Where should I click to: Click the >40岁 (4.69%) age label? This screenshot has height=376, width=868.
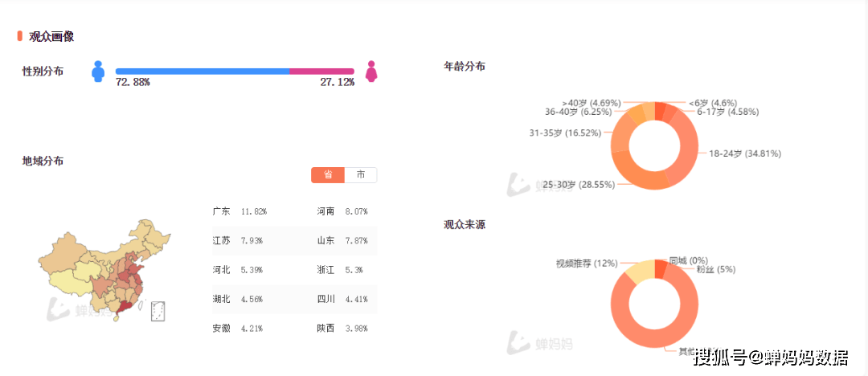pos(592,103)
